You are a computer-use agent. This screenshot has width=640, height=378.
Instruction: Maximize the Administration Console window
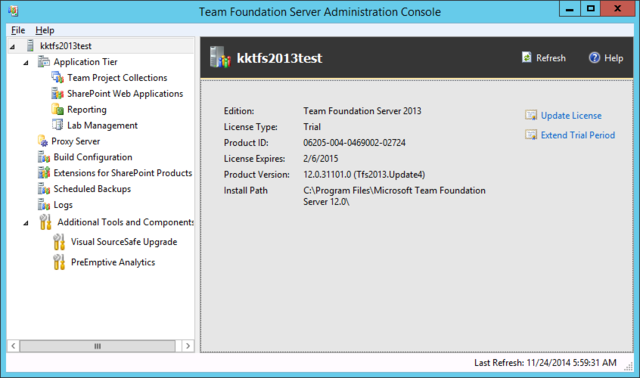pyautogui.click(x=590, y=9)
